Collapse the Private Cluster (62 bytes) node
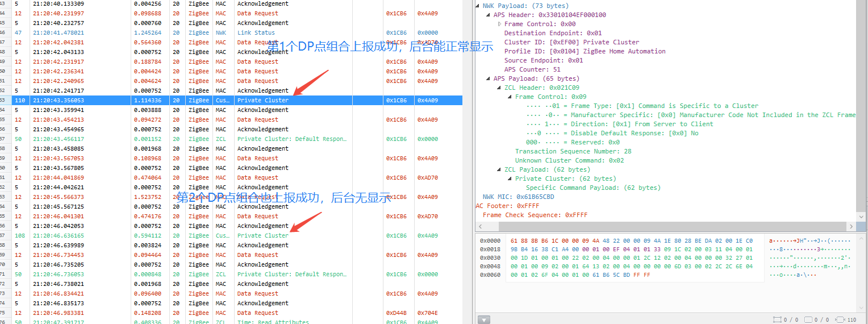The image size is (868, 324). 511,178
